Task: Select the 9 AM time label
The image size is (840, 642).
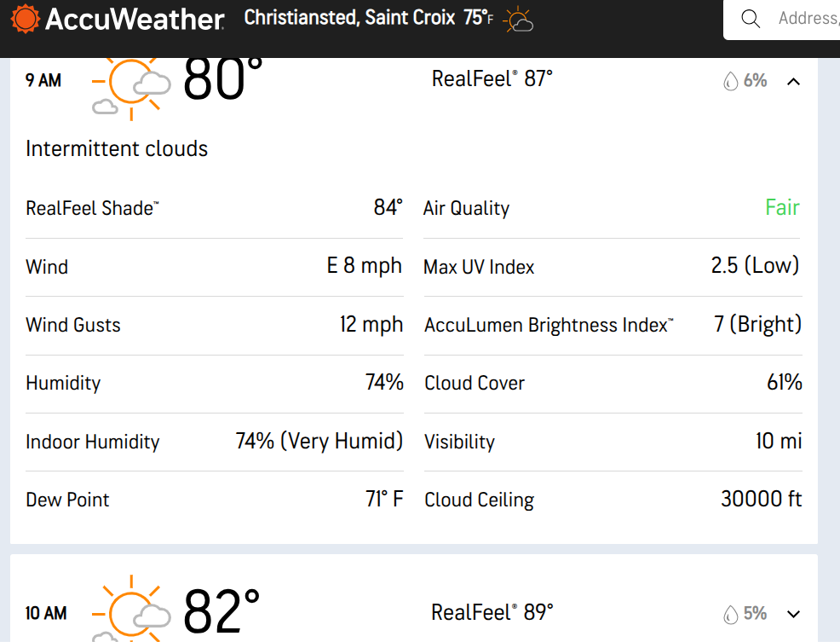Action: 43,81
